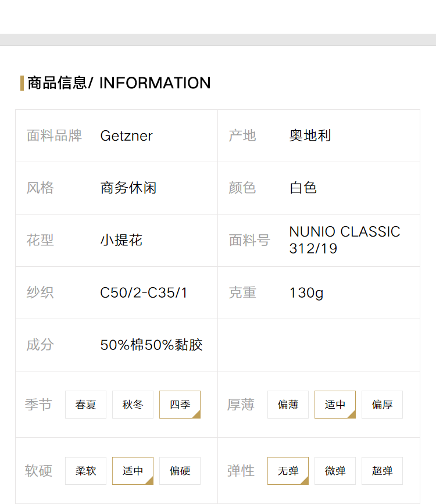Click the NUNIO CLASSIC 312/19 fabric number
Viewport: 436px width, 504px height.
345,240
